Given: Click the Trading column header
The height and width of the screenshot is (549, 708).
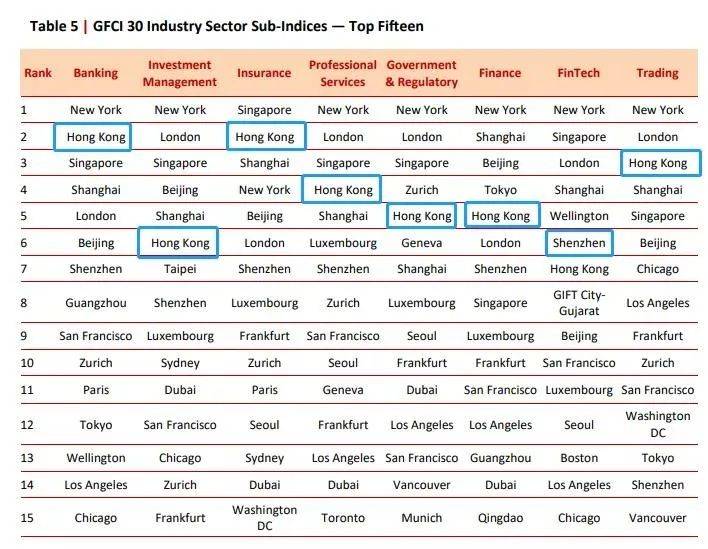Looking at the screenshot, I should pyautogui.click(x=657, y=73).
